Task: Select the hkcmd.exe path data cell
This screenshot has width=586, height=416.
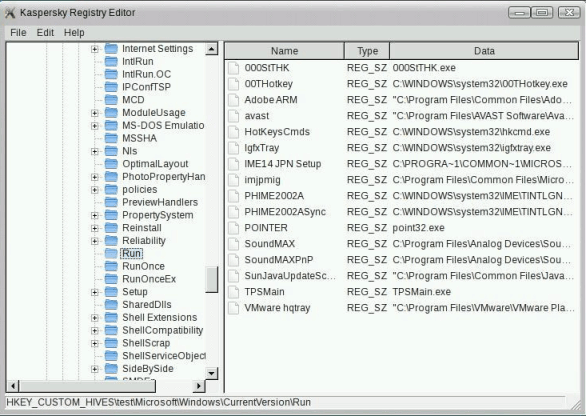Action: (x=471, y=132)
